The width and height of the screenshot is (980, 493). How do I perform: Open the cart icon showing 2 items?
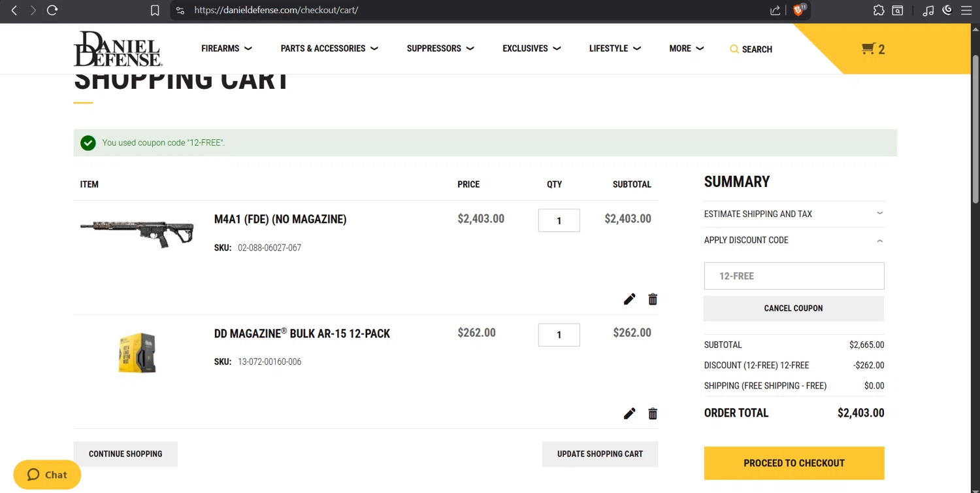click(x=873, y=49)
